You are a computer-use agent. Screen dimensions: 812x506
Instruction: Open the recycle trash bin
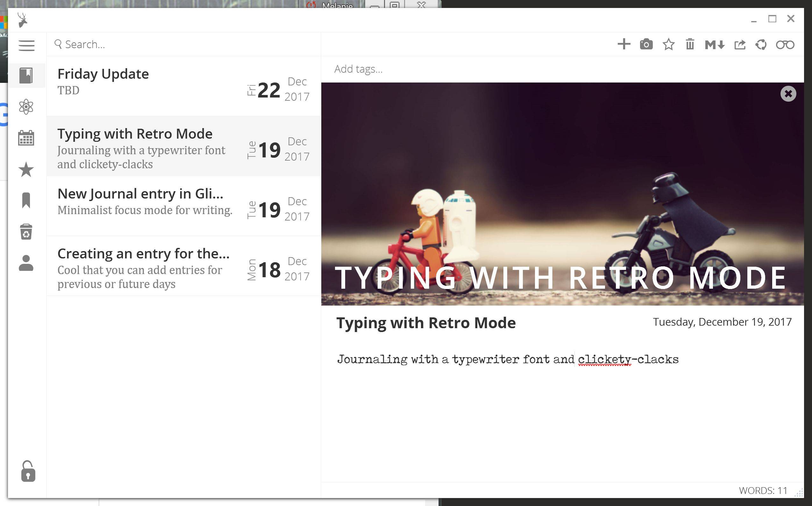(x=26, y=232)
